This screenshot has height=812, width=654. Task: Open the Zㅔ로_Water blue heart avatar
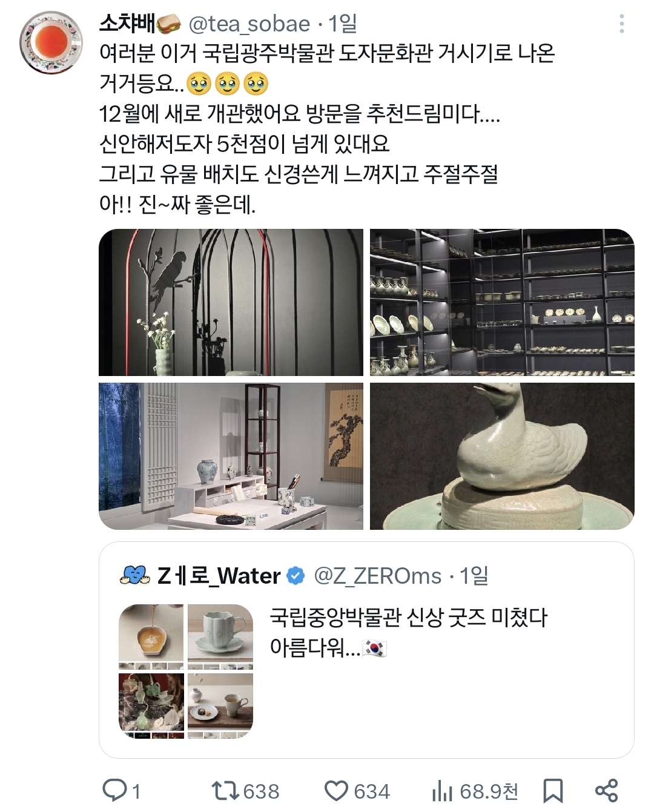[x=135, y=575]
